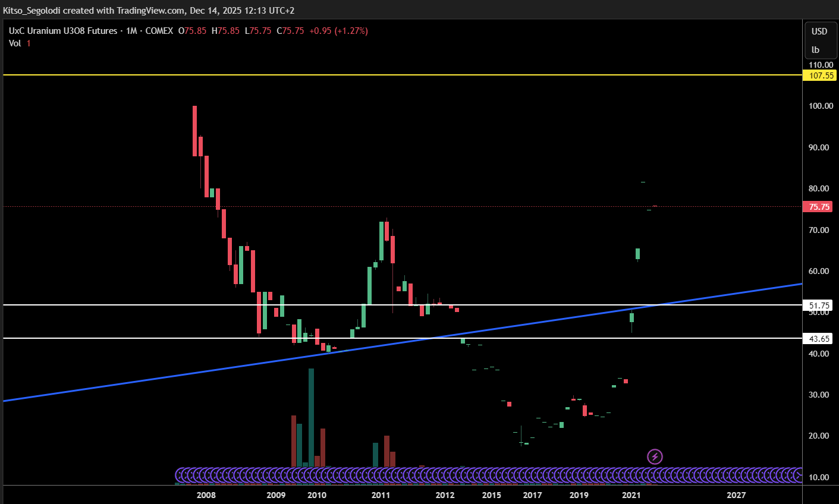Click the last contract-roll marker at far right

click(x=798, y=475)
